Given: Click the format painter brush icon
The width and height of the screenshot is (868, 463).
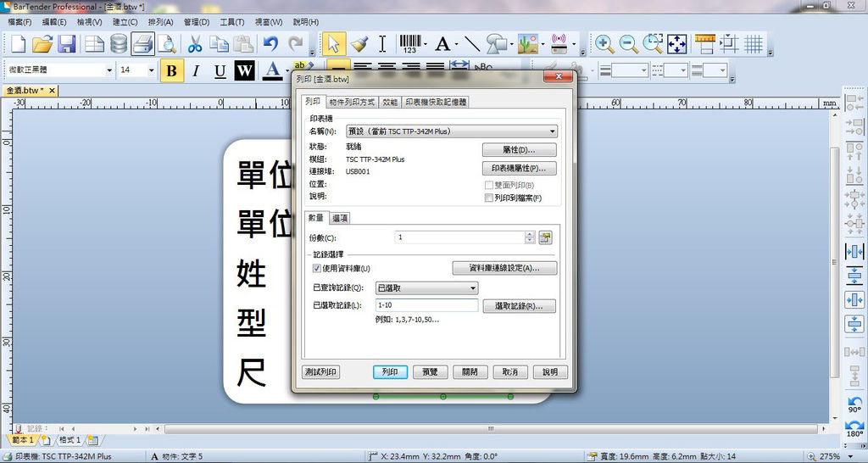Looking at the screenshot, I should [359, 44].
